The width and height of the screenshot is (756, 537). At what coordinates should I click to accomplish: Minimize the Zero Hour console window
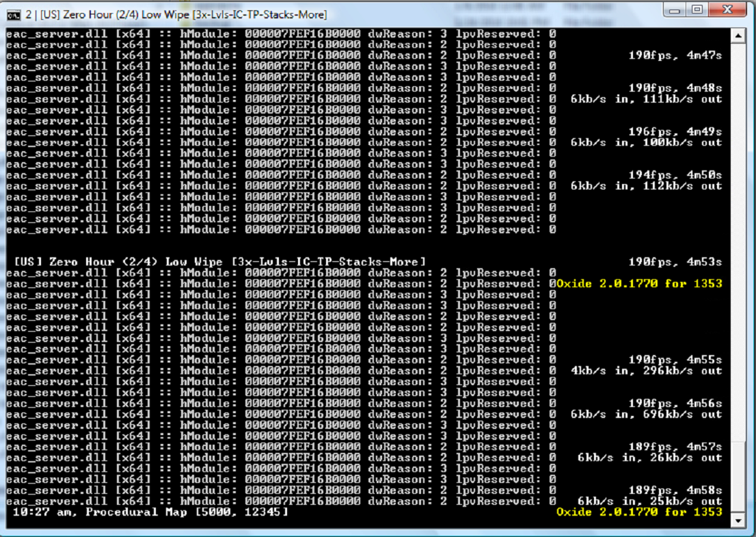pos(675,10)
